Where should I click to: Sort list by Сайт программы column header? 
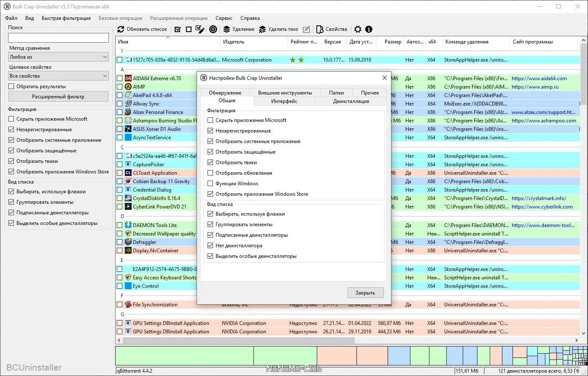coord(544,42)
